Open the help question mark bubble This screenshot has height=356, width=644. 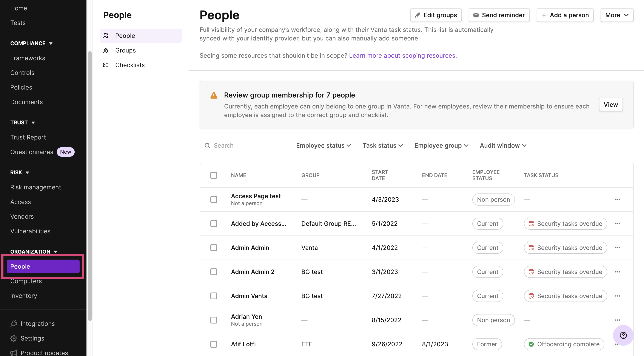[623, 335]
